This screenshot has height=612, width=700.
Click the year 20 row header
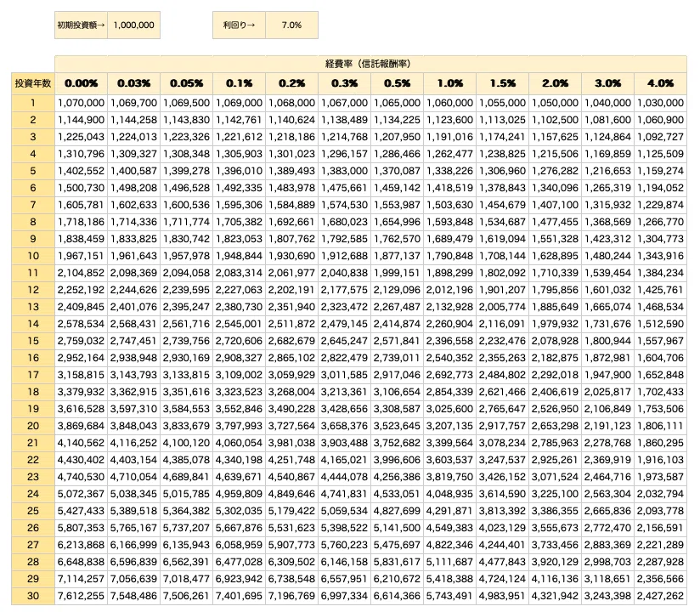tap(33, 426)
